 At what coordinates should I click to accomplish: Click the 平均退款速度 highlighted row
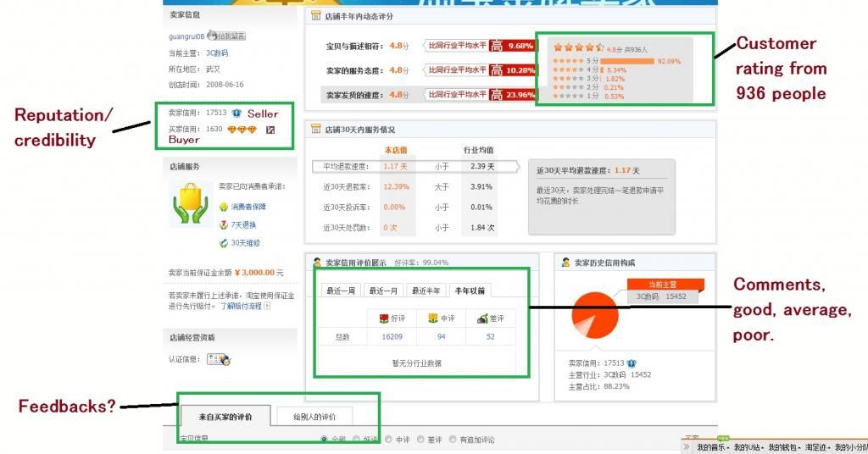pyautogui.click(x=415, y=167)
